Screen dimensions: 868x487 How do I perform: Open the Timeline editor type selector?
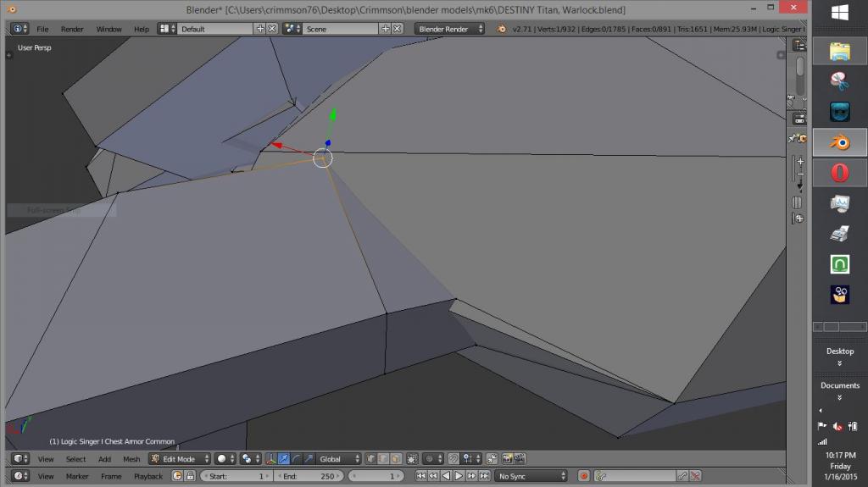click(20, 476)
